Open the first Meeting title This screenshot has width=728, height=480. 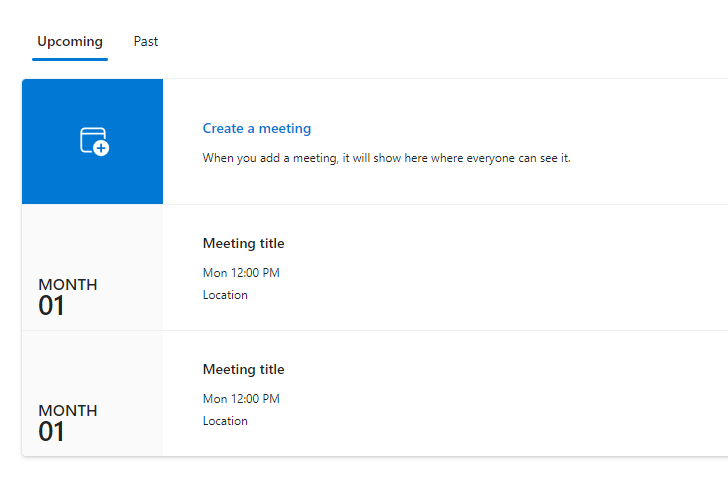pos(243,243)
